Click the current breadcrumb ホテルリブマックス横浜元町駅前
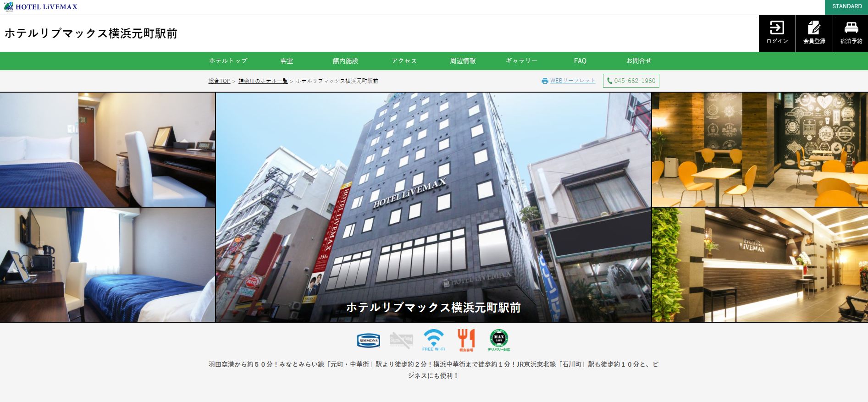The width and height of the screenshot is (868, 402). [337, 81]
